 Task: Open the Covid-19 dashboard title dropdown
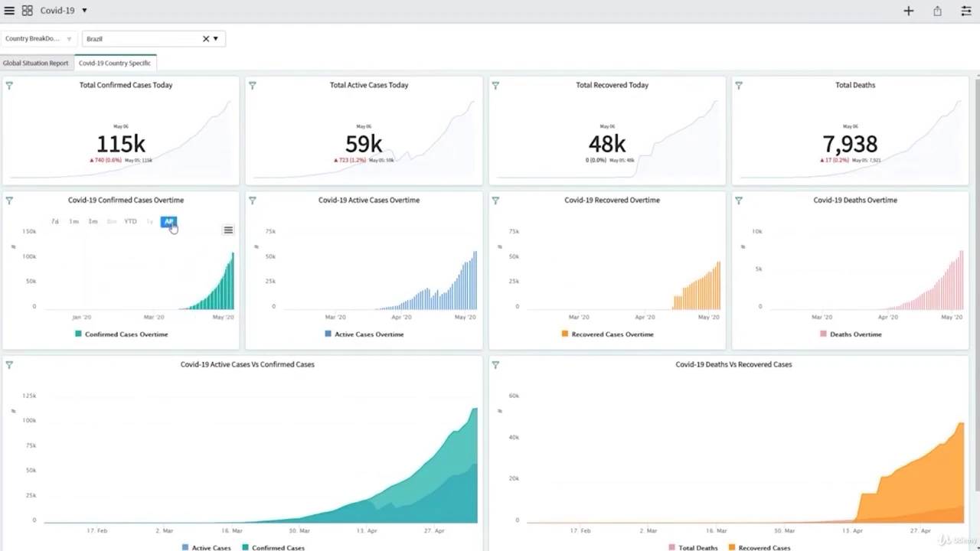83,10
